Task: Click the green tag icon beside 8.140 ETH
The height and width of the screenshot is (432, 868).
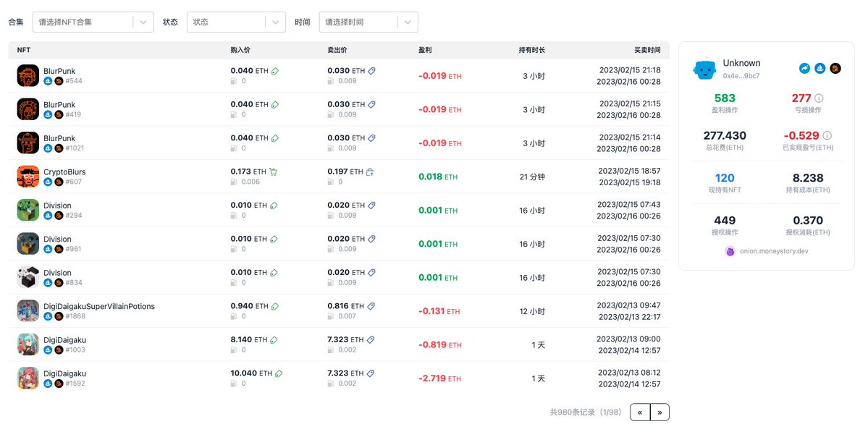Action: tap(274, 339)
